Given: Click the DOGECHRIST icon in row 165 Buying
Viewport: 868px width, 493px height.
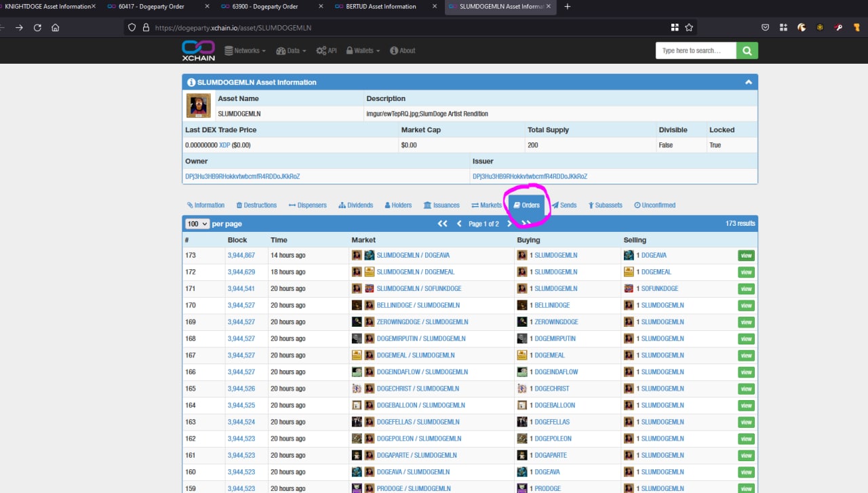Looking at the screenshot, I should [x=522, y=389].
